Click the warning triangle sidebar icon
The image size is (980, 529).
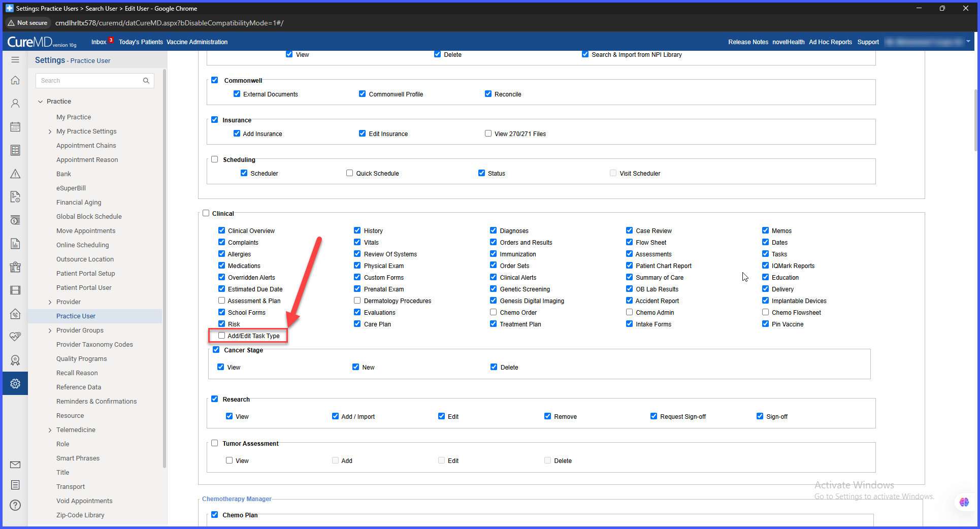point(15,174)
